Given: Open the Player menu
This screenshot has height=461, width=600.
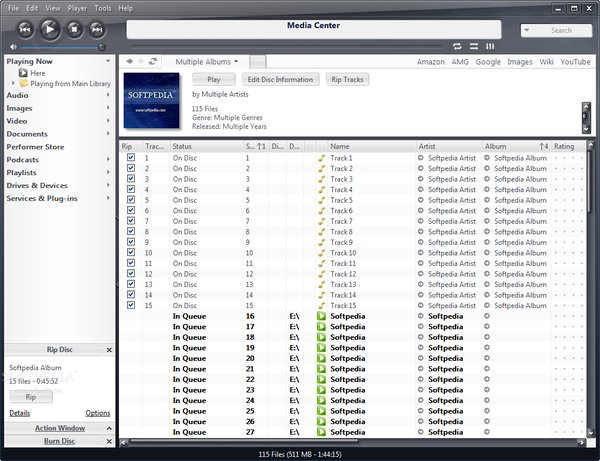Looking at the screenshot, I should 77,8.
